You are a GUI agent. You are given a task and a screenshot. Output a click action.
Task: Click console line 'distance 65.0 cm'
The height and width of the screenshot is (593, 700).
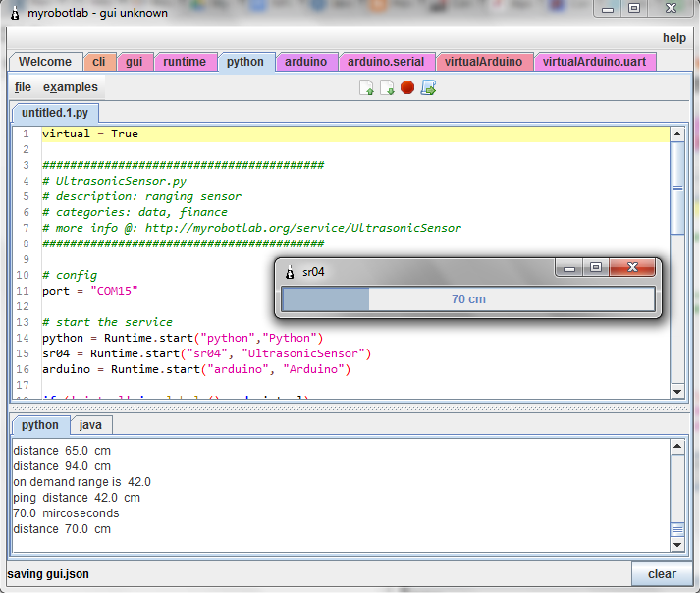(62, 451)
